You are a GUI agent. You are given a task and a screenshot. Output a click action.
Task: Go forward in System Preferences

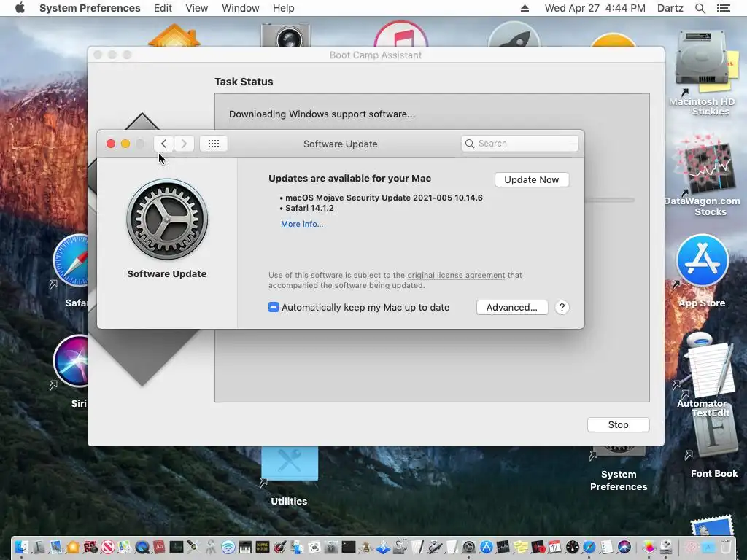point(184,144)
